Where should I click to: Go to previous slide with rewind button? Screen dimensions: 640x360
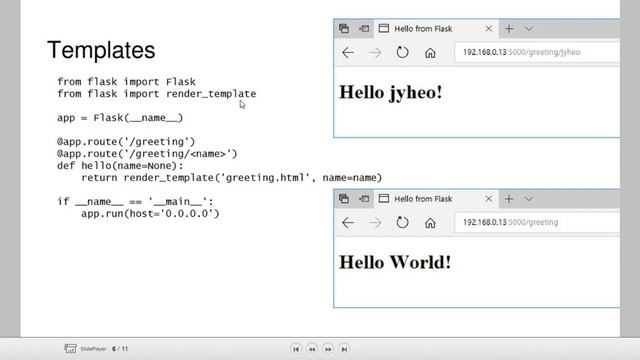click(x=312, y=349)
